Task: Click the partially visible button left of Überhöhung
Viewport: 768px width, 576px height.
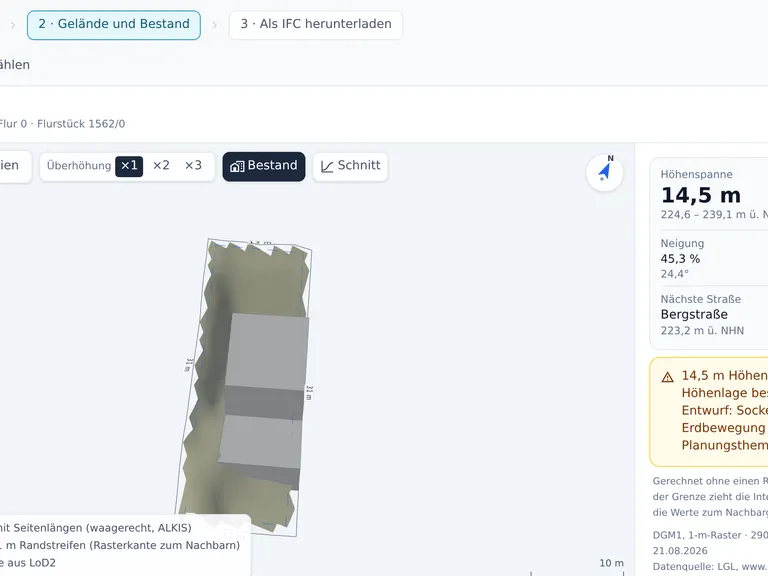Action: 15,167
